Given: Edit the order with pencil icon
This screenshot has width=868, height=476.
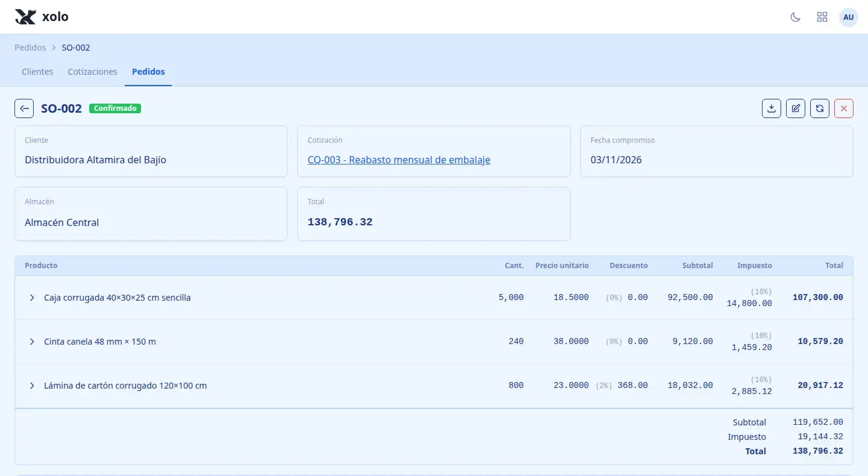Looking at the screenshot, I should (x=796, y=108).
